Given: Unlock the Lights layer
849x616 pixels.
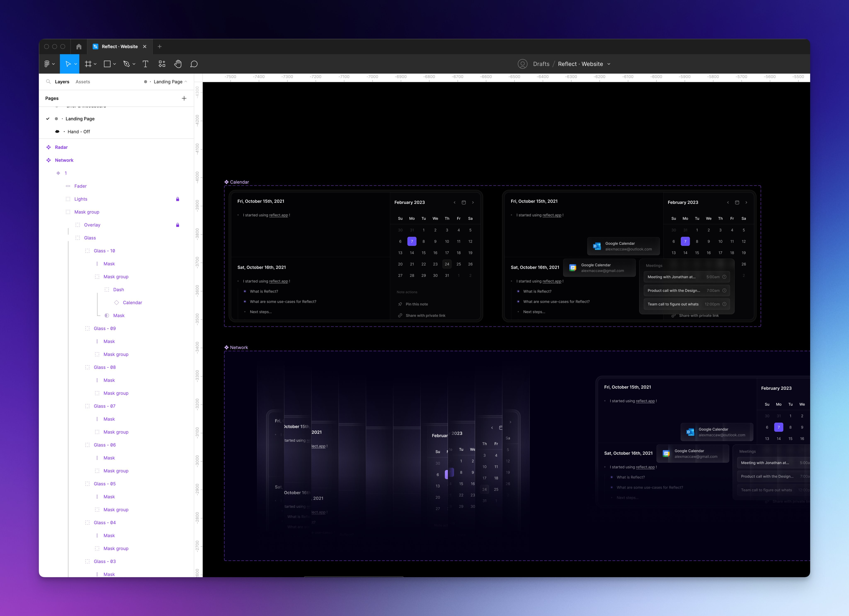Looking at the screenshot, I should click(178, 199).
